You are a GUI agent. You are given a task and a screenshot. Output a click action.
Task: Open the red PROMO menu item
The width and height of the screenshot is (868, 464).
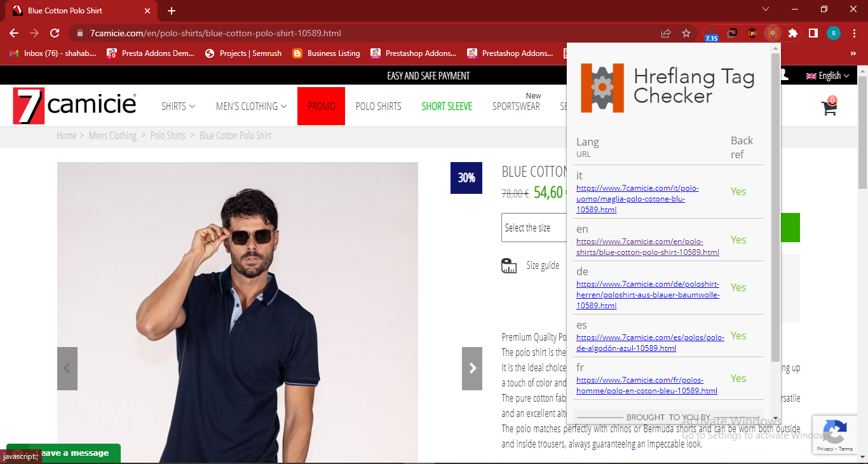point(321,106)
